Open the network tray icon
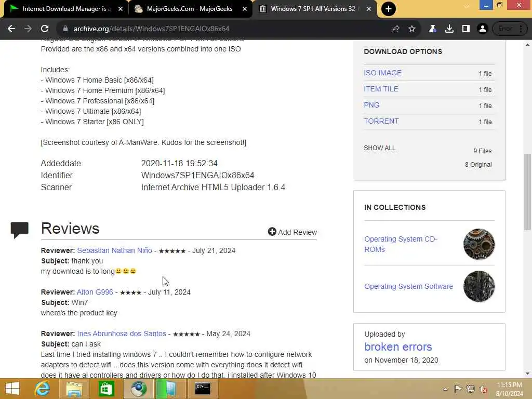The height and width of the screenshot is (399, 532). coord(470,389)
